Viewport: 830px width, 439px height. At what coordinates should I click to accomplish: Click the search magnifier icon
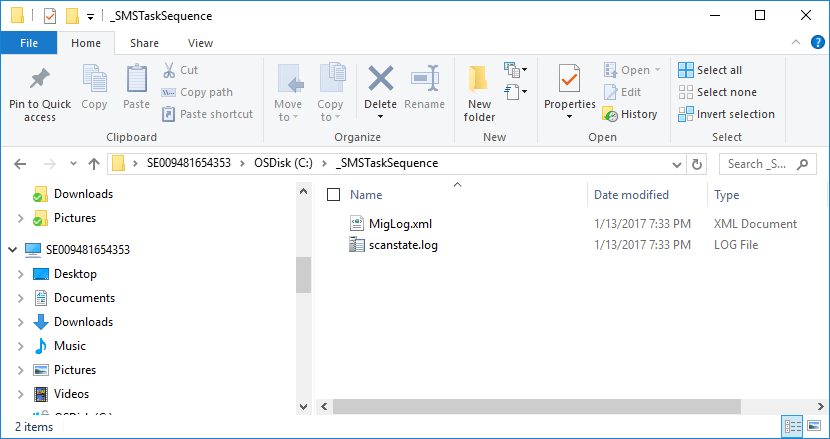tap(802, 164)
